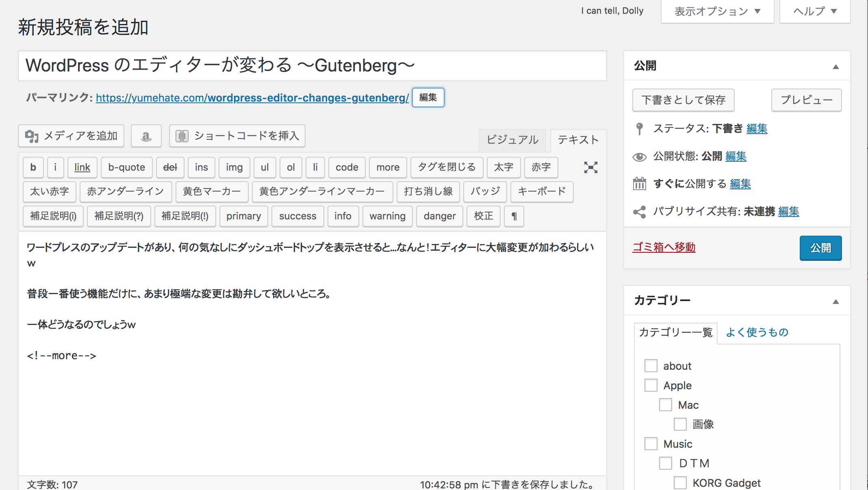Open 表示オプション dropdown
Viewport: 868px width, 490px height.
pyautogui.click(x=718, y=11)
